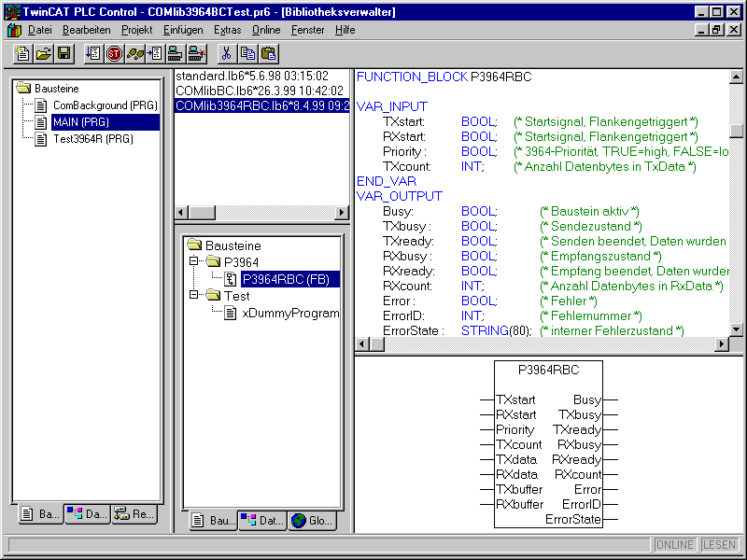The image size is (747, 560).
Task: Restore the inner Bibliotheksverwalter window
Action: (716, 30)
